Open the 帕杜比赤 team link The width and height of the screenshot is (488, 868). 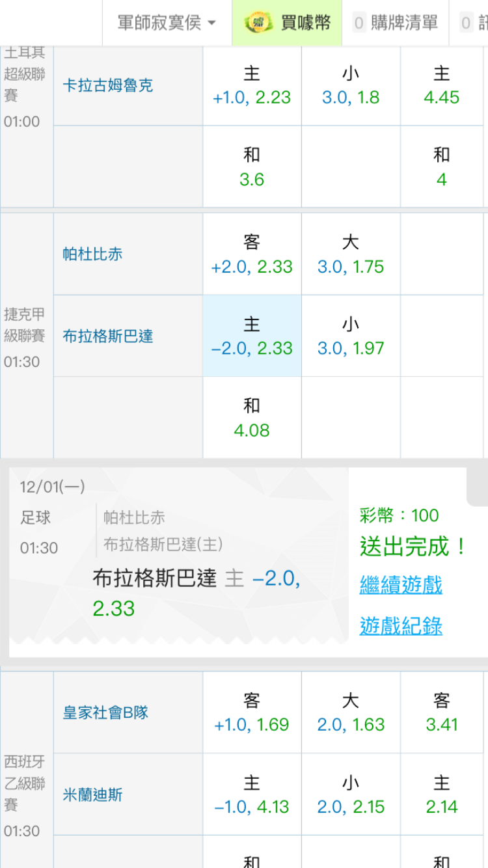(x=92, y=254)
